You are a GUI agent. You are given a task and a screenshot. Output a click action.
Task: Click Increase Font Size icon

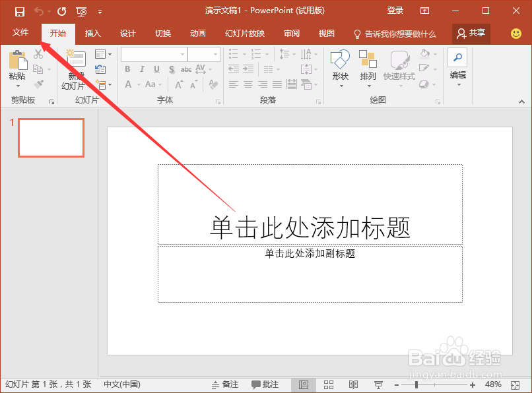[179, 84]
